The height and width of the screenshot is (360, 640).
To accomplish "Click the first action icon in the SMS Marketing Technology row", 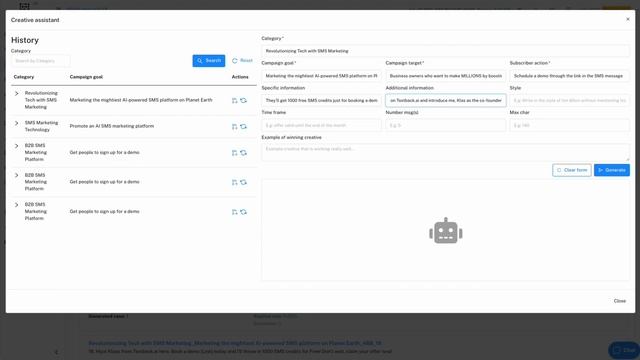I will (235, 127).
